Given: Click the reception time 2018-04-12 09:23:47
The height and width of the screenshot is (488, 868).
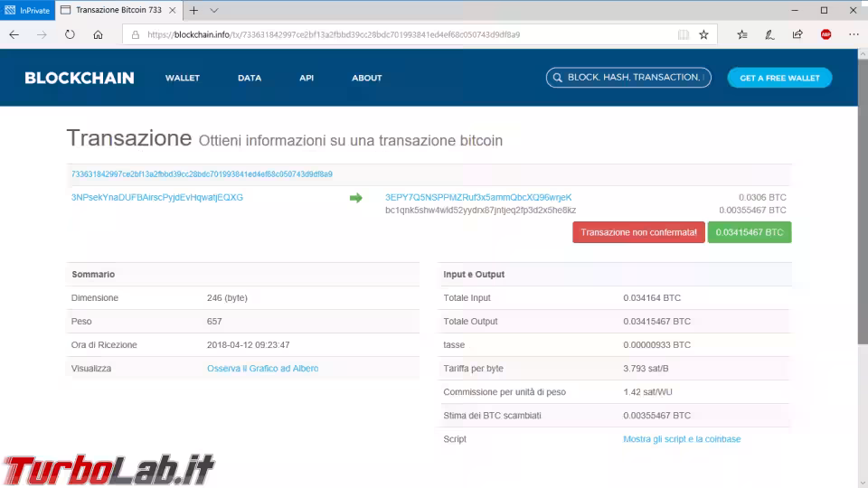Looking at the screenshot, I should tap(248, 344).
